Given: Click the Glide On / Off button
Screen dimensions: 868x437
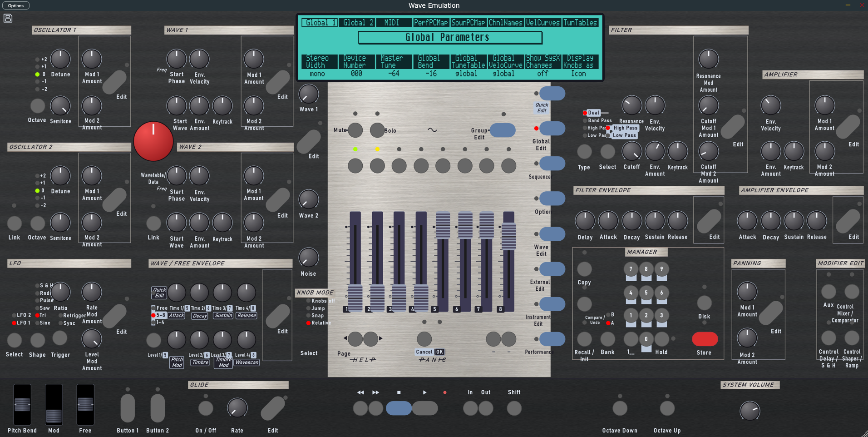Looking at the screenshot, I should click(x=206, y=408).
